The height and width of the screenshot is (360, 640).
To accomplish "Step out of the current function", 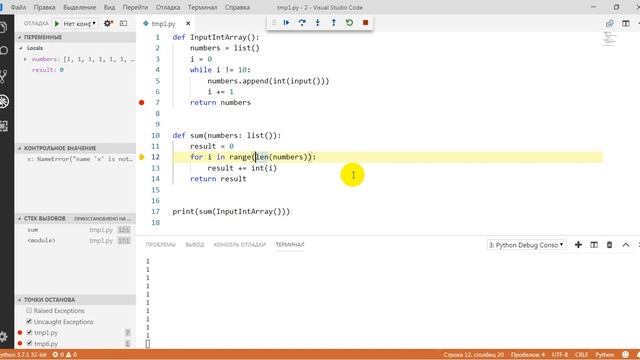I will (333, 23).
